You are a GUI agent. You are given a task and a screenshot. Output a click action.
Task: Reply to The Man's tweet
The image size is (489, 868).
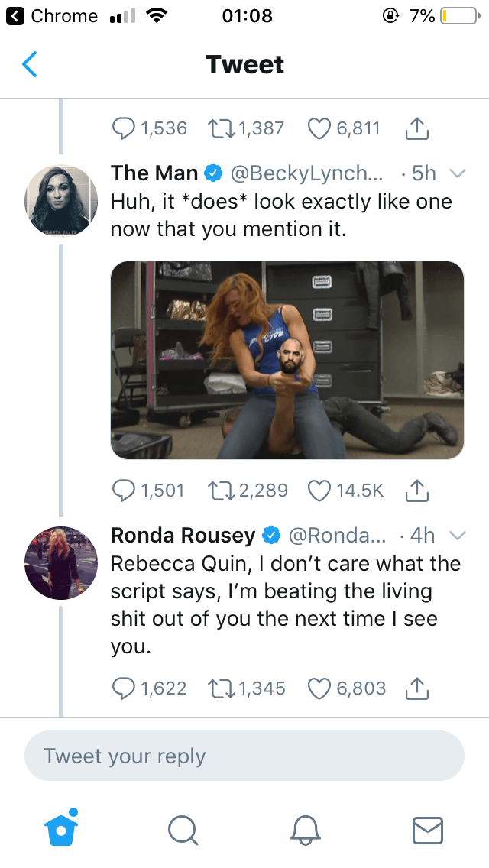[125, 490]
